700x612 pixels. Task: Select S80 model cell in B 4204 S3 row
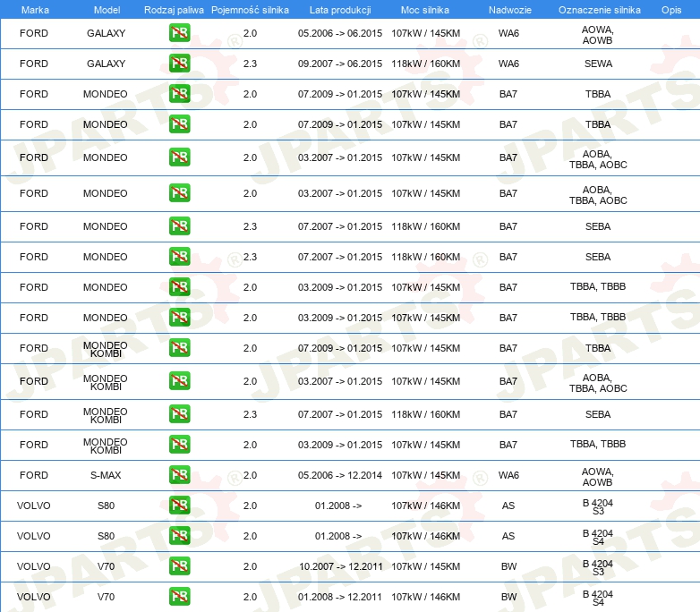pyautogui.click(x=107, y=506)
